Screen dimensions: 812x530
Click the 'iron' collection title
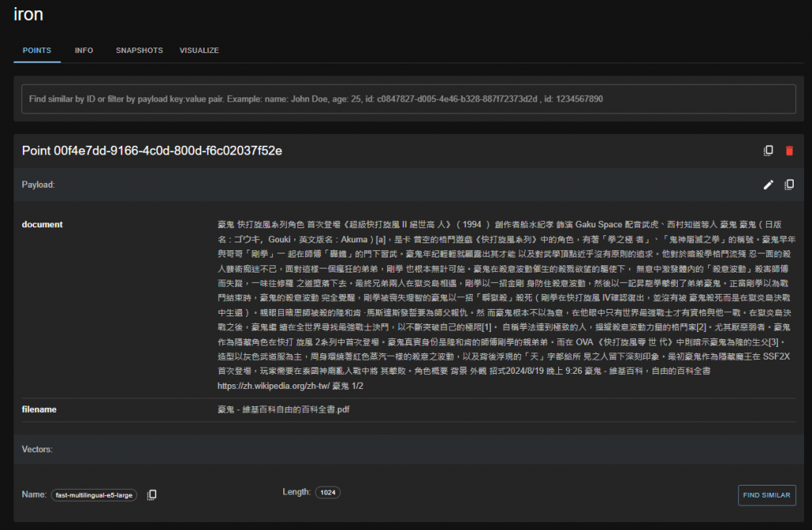(28, 14)
